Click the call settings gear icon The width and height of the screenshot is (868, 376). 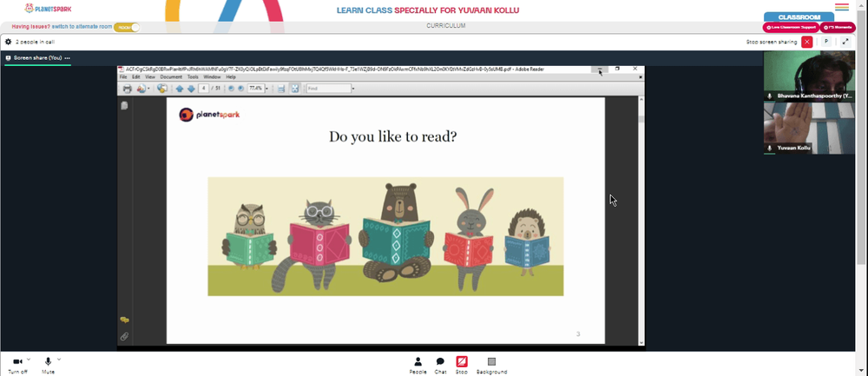point(9,42)
